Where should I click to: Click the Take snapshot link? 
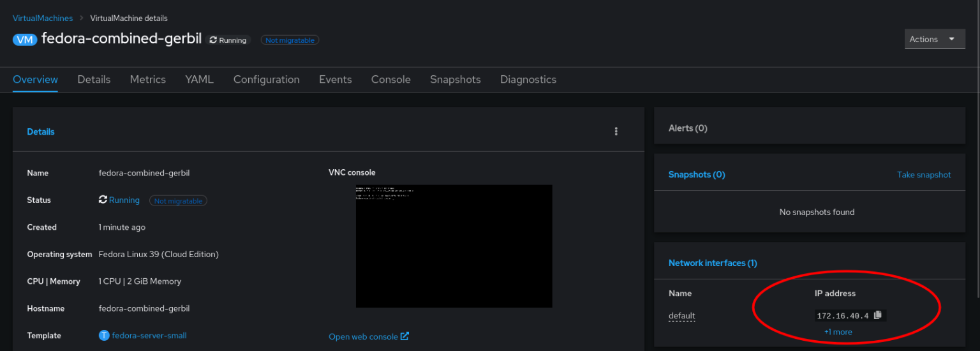pos(923,175)
